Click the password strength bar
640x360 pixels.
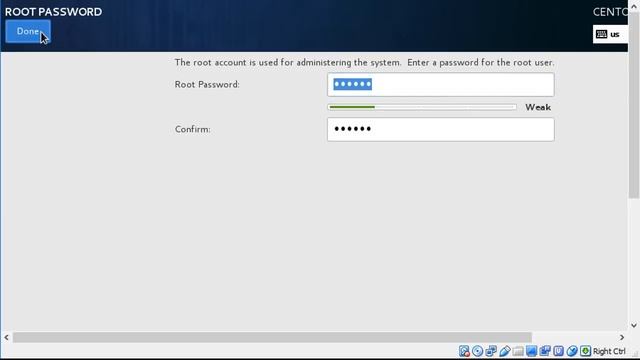click(422, 107)
